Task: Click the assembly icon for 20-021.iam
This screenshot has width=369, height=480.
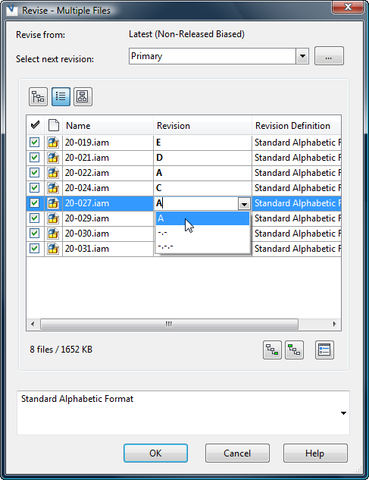Action: (x=53, y=158)
